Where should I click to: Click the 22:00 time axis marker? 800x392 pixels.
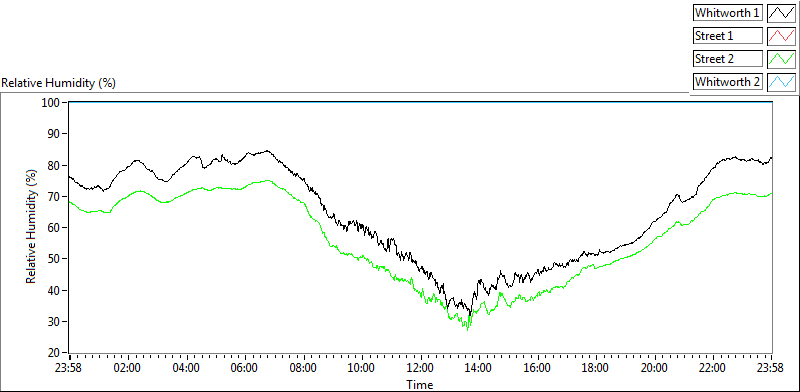tap(713, 368)
